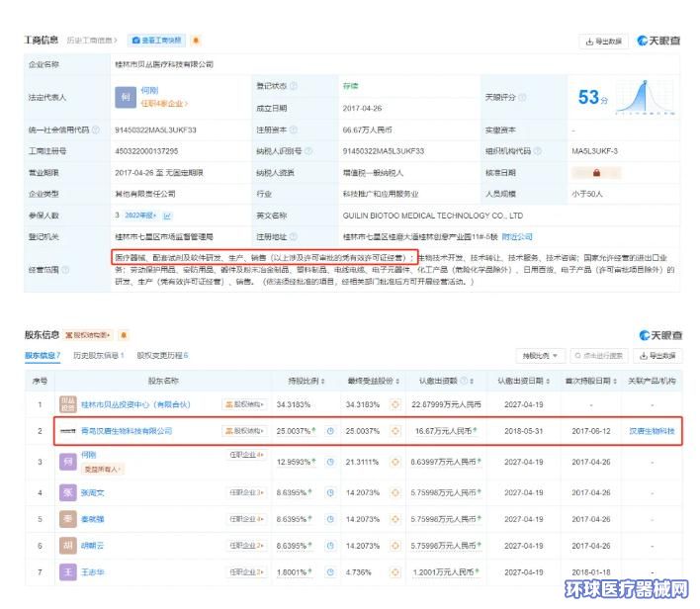The image size is (700, 609).
Task: Click beneficial share icon beside 21.3111%
Action: point(394,462)
